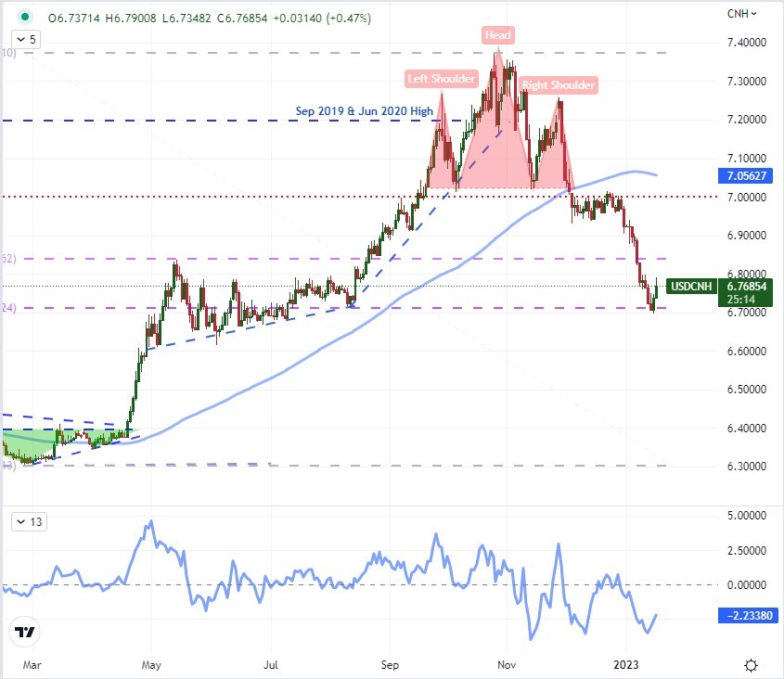This screenshot has width=784, height=679.
Task: Click the close price C6.76854 value
Action: (242, 19)
